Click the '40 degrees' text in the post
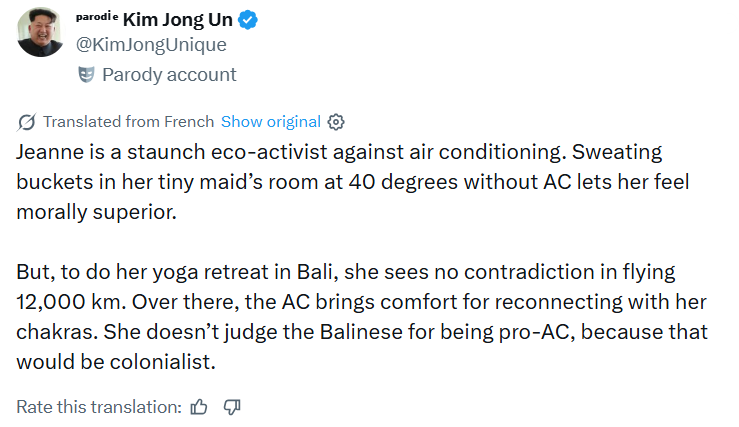739x427 pixels. [x=403, y=182]
